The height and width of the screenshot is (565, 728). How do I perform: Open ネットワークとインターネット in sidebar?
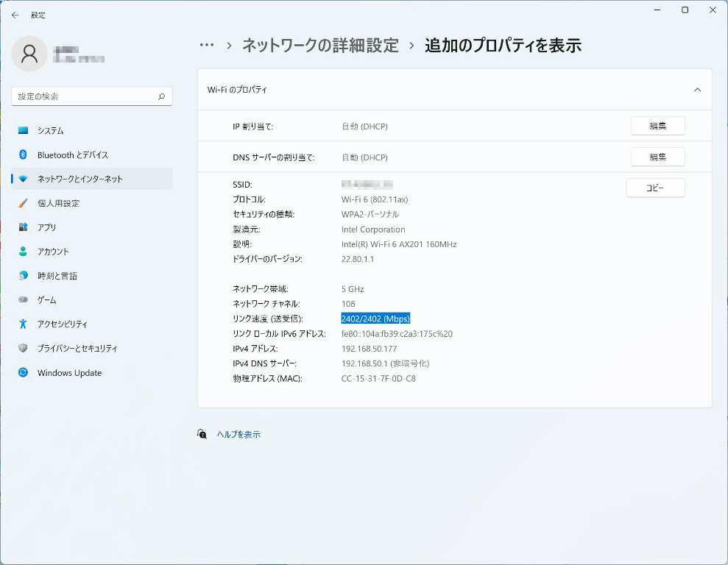point(80,179)
